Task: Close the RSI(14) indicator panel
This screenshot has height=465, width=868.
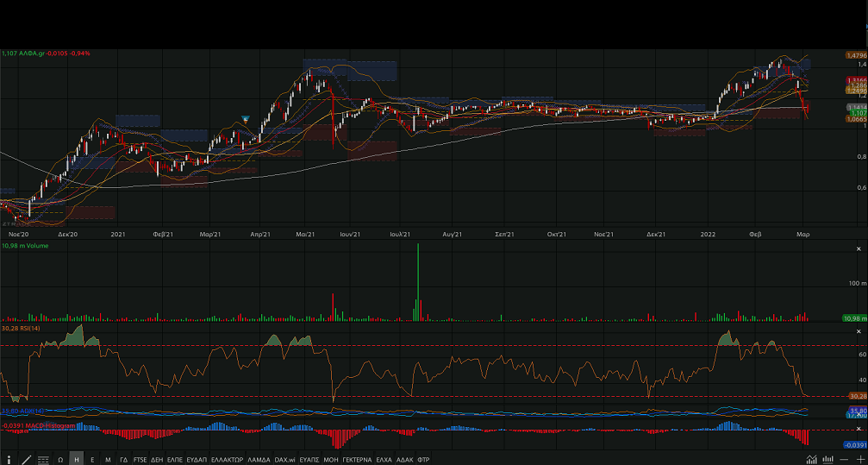Action: pos(858,331)
